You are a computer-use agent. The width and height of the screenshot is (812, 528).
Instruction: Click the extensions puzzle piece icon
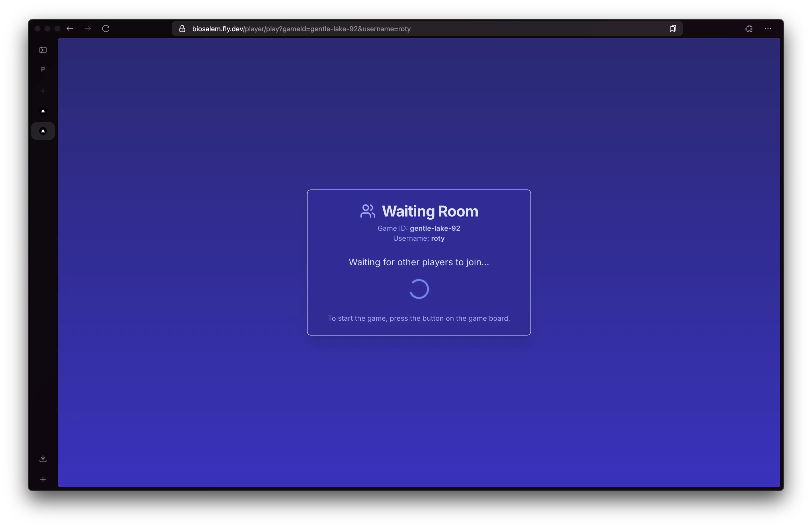point(748,29)
